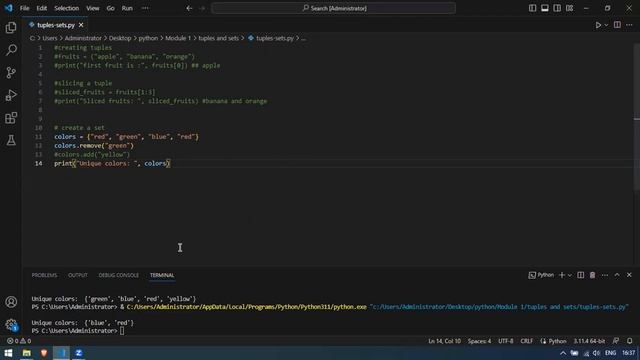The width and height of the screenshot is (640, 360).
Task: Toggle the secondary side bar layout
Action: 557,8
